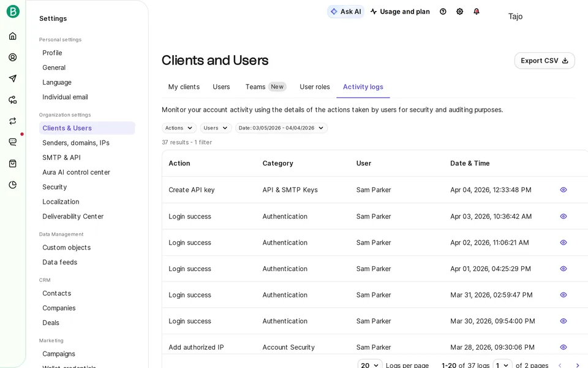Click the 'Apr 04, 2026, 12:33:48 PM' cell
The image size is (588, 368).
tap(491, 190)
